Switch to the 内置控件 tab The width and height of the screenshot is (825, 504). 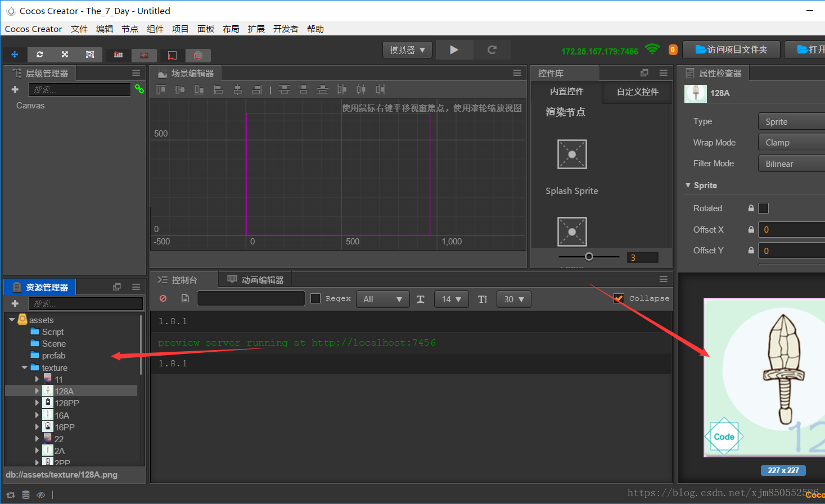pos(566,92)
